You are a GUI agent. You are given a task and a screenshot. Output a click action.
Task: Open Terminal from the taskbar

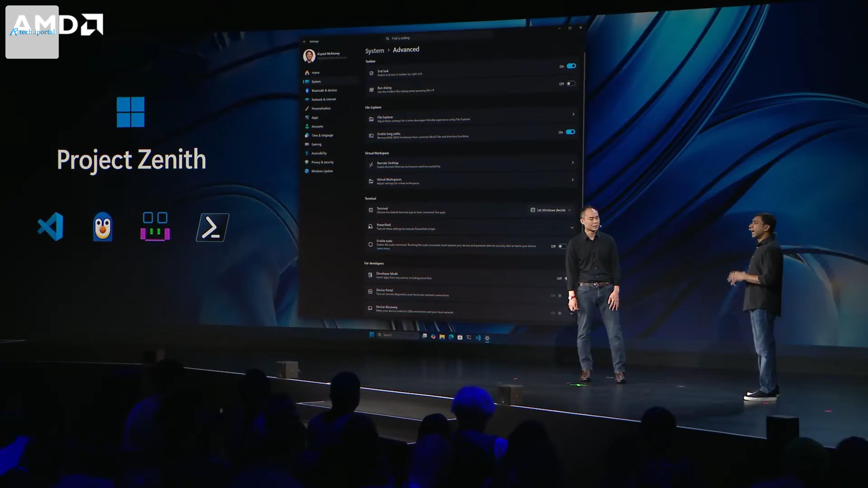point(469,338)
